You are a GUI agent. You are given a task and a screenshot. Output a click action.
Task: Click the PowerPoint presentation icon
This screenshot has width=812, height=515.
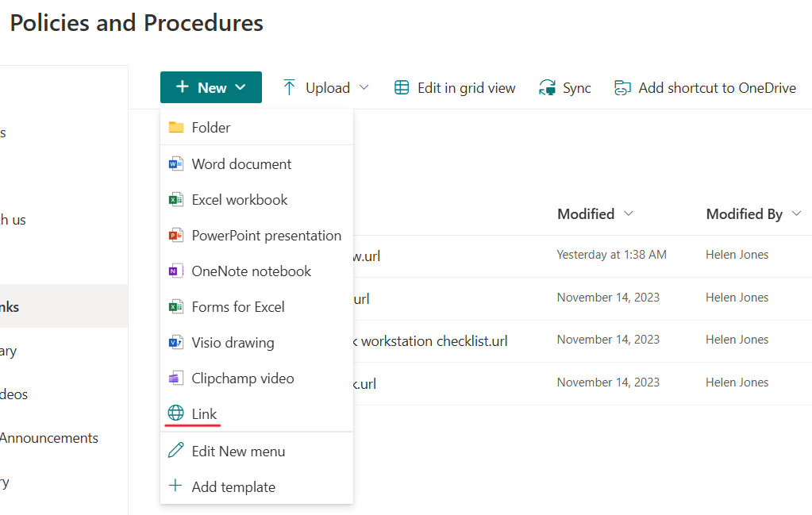tap(176, 235)
